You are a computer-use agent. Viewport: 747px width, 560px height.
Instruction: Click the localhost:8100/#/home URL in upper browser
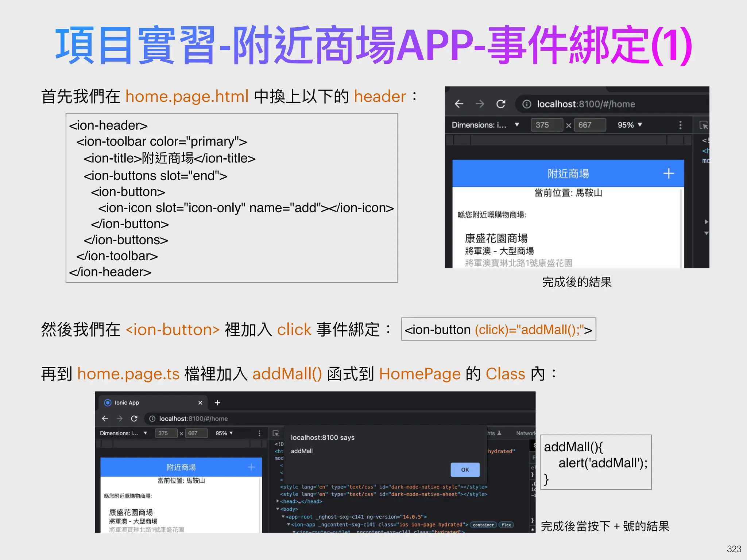tap(586, 104)
